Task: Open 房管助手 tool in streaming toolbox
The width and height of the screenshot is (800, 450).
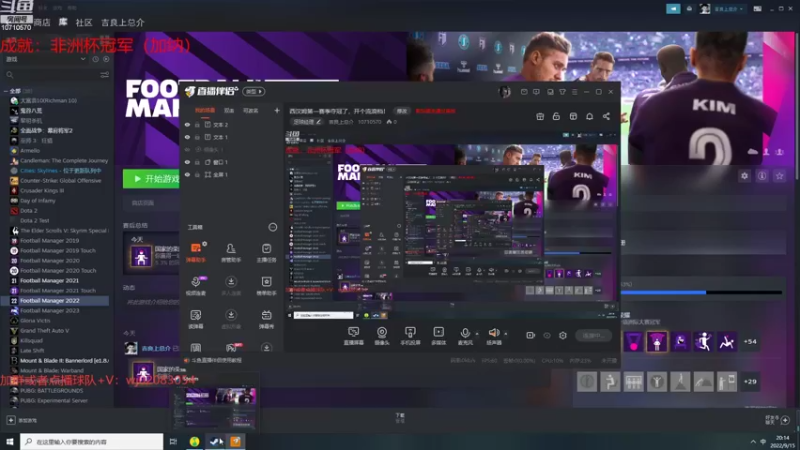Action: [231, 253]
